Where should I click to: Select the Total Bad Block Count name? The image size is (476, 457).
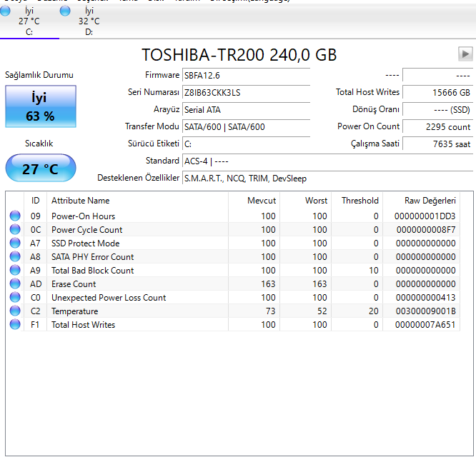pyautogui.click(x=93, y=271)
